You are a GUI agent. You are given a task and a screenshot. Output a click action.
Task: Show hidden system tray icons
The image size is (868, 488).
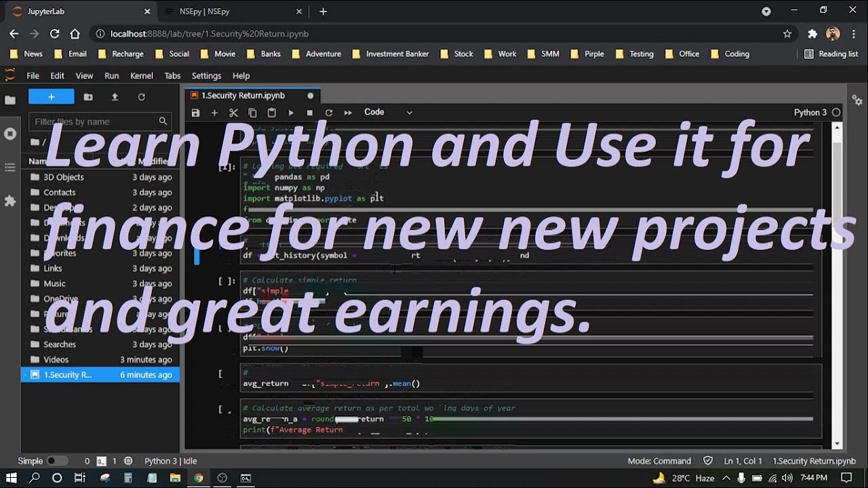pos(726,478)
